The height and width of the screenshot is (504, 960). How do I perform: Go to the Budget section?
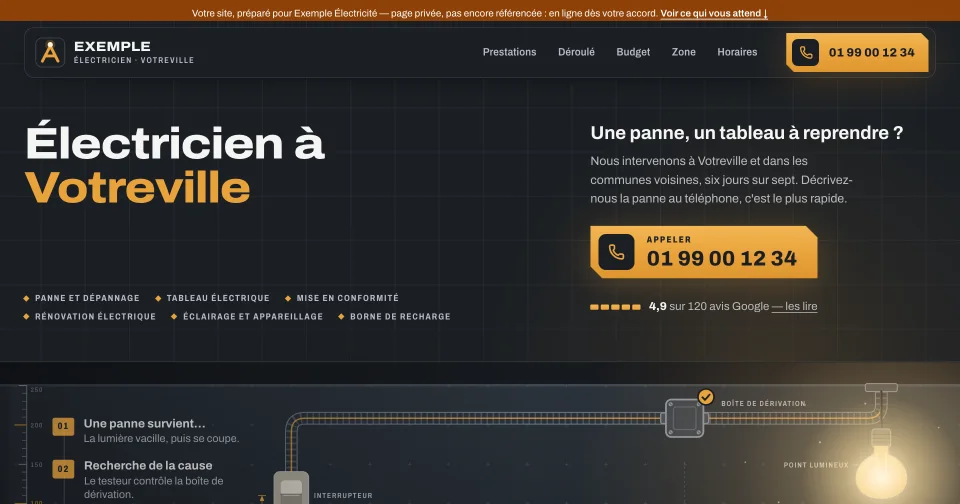tap(633, 52)
